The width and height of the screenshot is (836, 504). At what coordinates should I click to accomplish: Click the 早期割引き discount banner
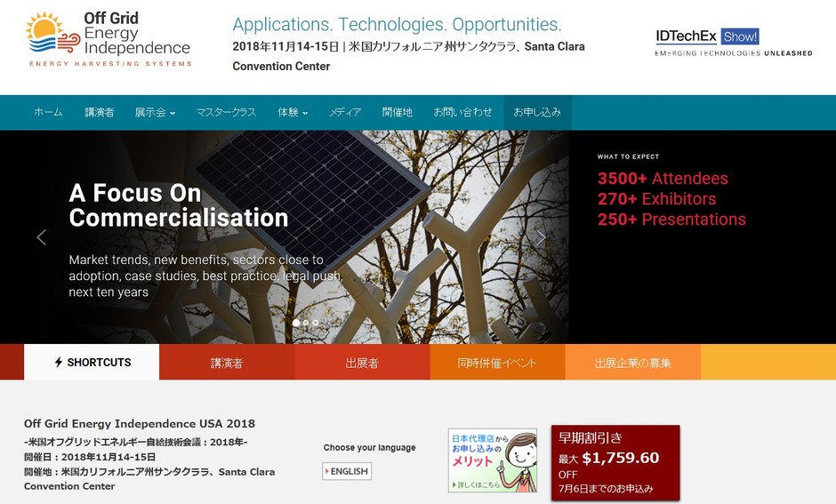coord(615,462)
